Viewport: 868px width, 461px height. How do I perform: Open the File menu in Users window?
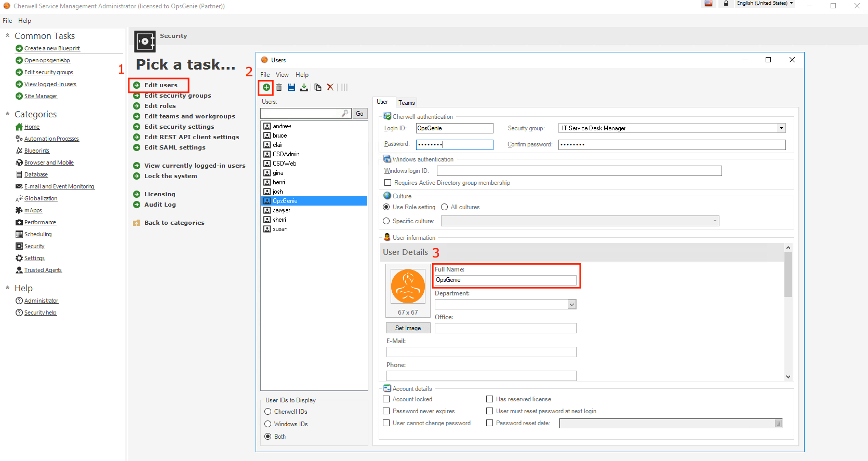click(265, 75)
